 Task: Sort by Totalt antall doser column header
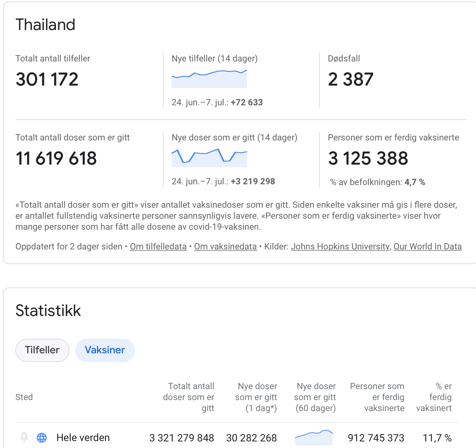pos(189,397)
